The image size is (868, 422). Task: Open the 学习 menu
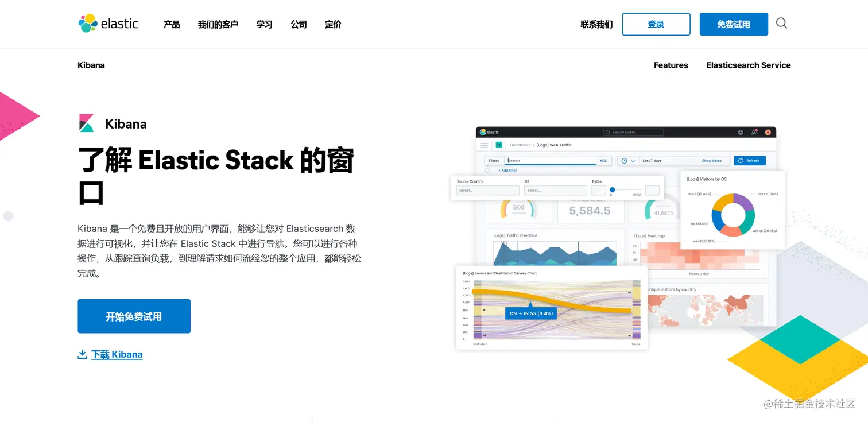click(x=264, y=24)
